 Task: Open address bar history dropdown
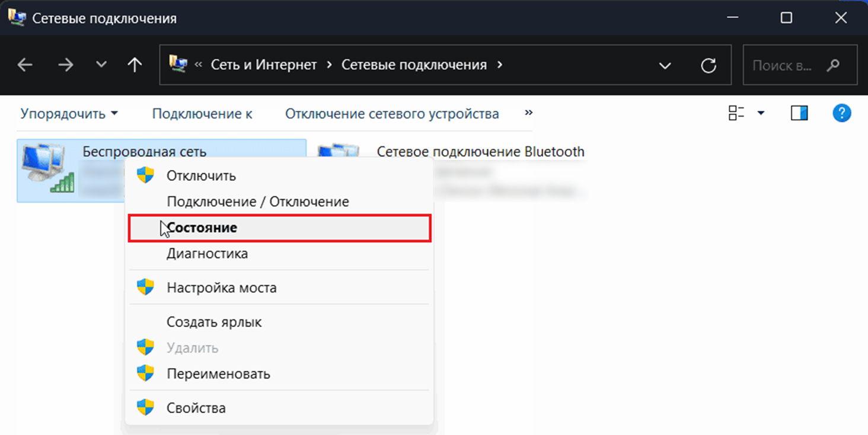pyautogui.click(x=665, y=65)
